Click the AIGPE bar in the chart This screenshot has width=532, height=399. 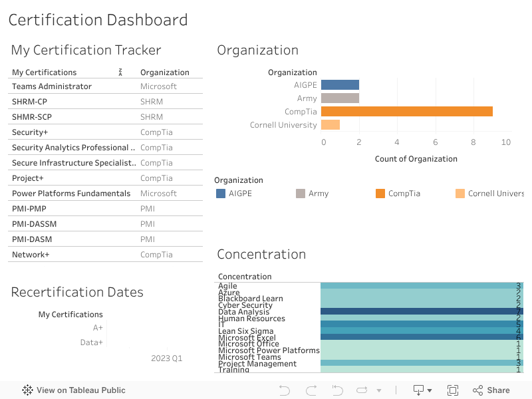point(340,85)
